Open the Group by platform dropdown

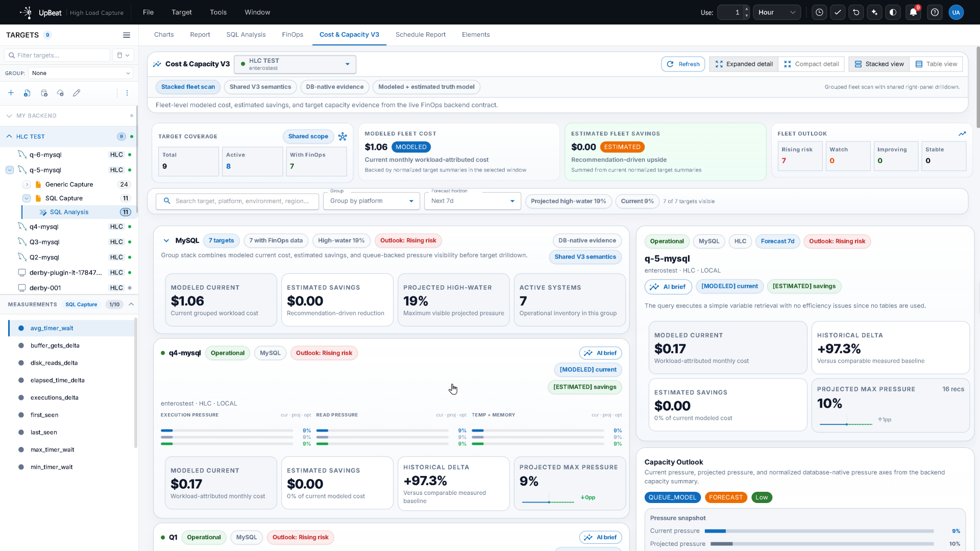pyautogui.click(x=371, y=201)
